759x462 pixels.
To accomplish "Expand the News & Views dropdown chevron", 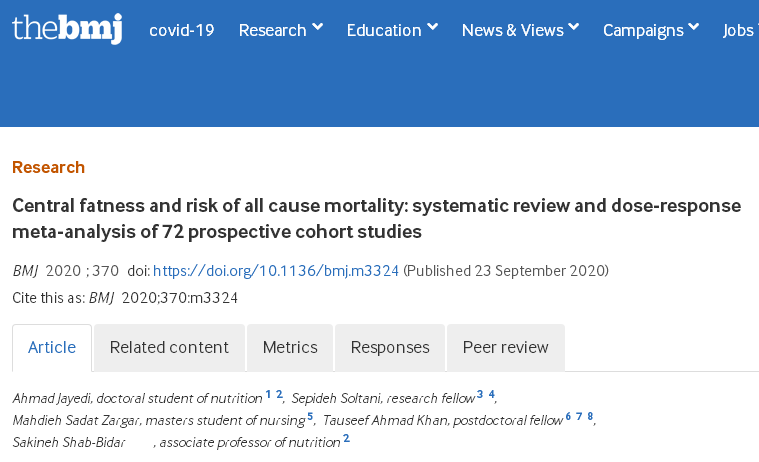I will tap(574, 27).
